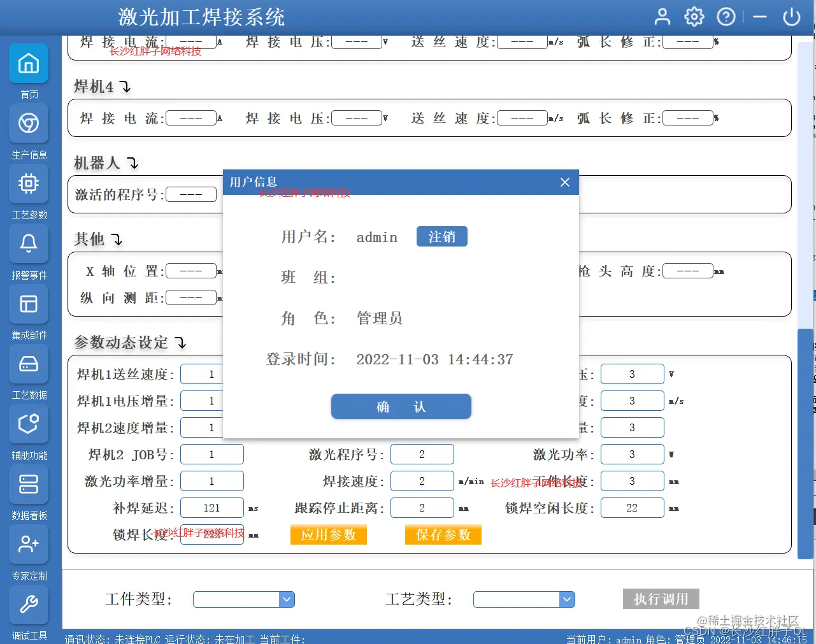Open the 首页 home page
This screenshot has width=816, height=644.
(x=29, y=63)
